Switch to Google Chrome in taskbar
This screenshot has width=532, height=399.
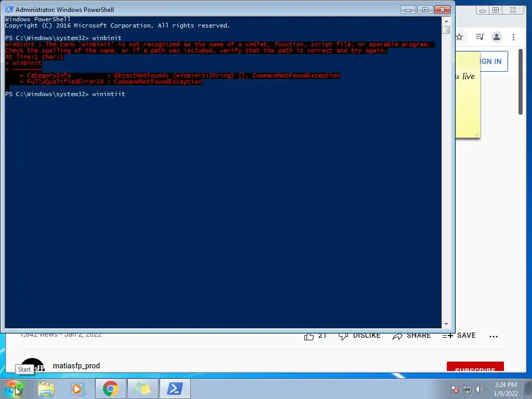click(x=110, y=389)
